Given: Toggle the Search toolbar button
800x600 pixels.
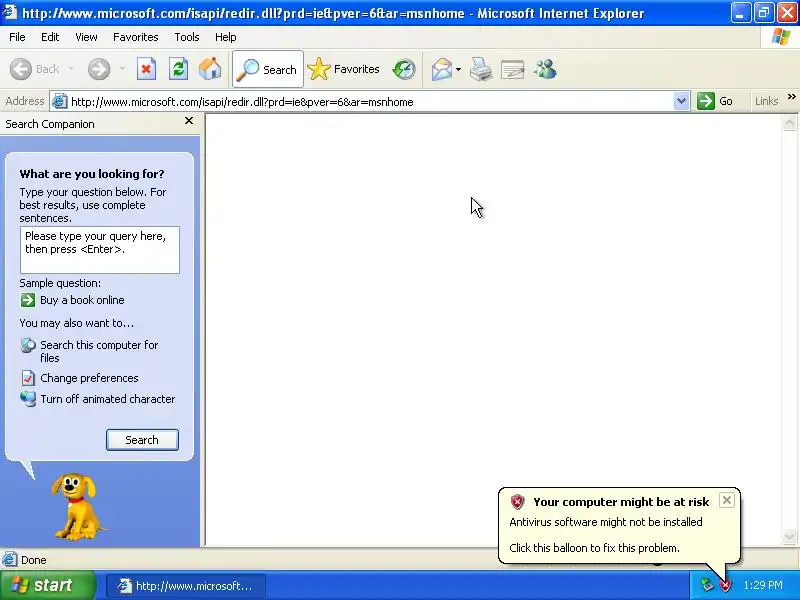Looking at the screenshot, I should pyautogui.click(x=268, y=69).
